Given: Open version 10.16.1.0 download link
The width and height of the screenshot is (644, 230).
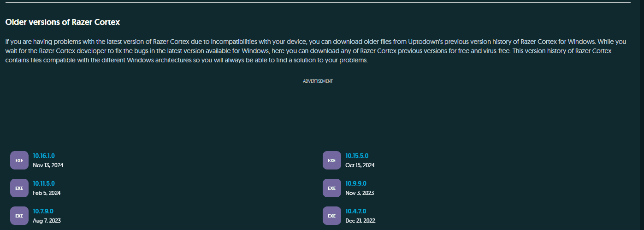Looking at the screenshot, I should (x=44, y=156).
